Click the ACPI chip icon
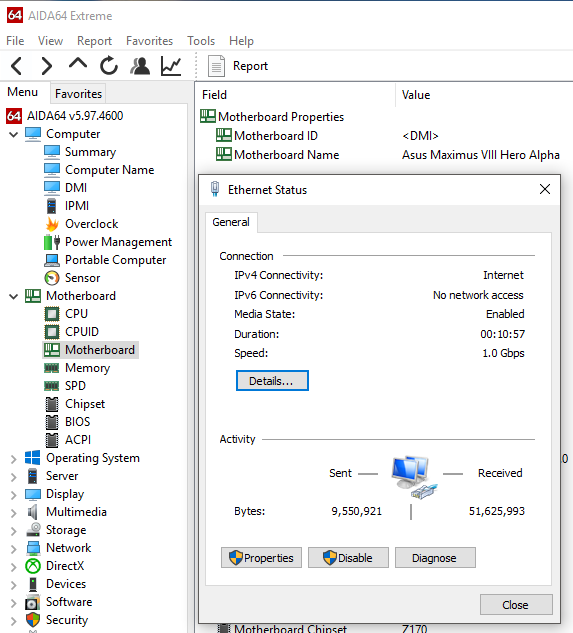Screen dimensions: 573x633 point(52,440)
